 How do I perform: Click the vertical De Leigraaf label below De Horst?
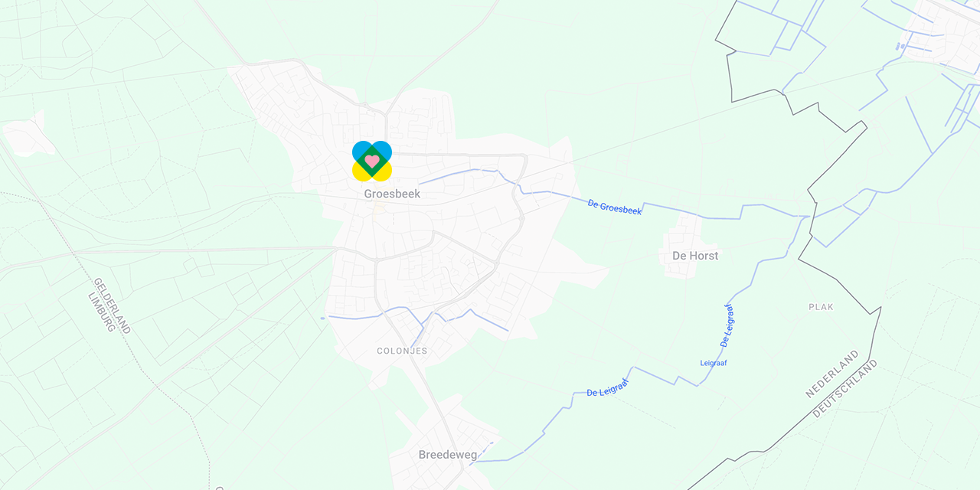pos(727,325)
